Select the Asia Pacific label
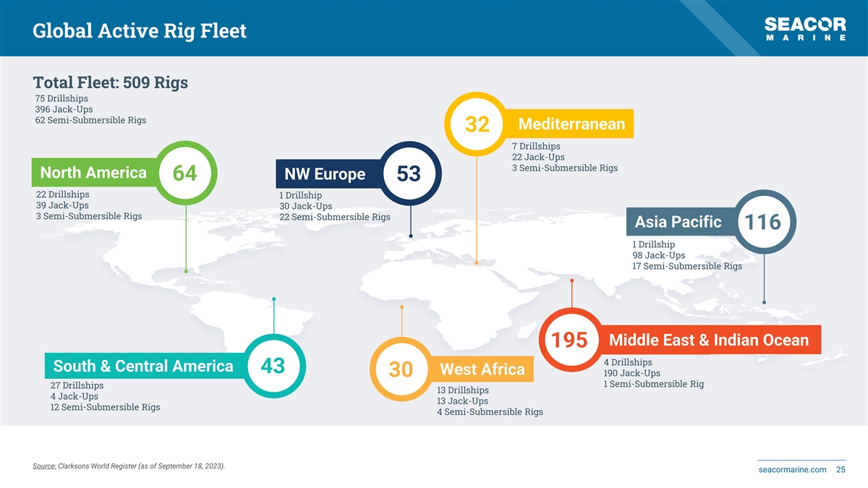868x488 pixels. 678,222
